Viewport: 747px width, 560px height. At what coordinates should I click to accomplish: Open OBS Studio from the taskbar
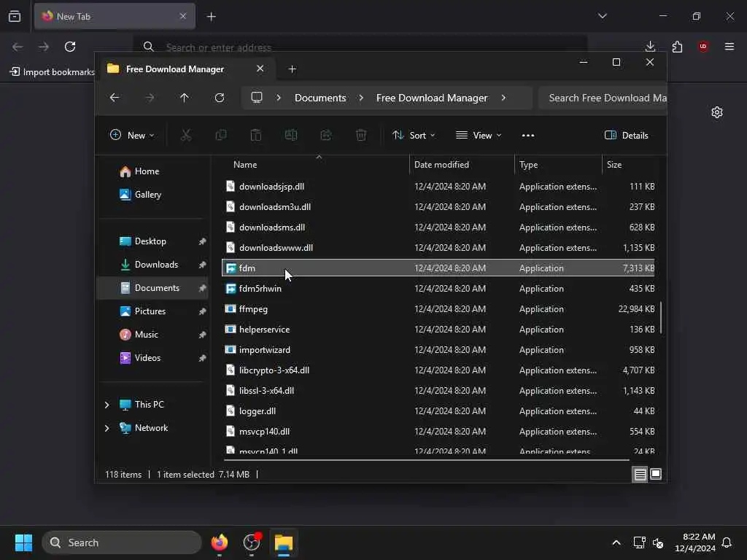tap(252, 542)
